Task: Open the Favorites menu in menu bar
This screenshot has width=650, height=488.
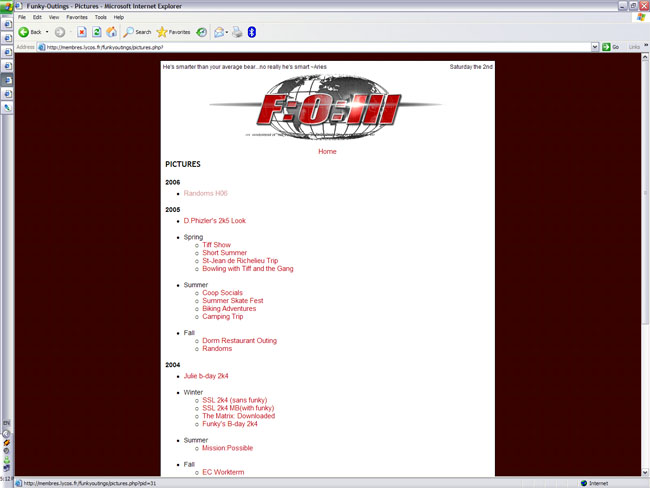Action: pyautogui.click(x=77, y=17)
